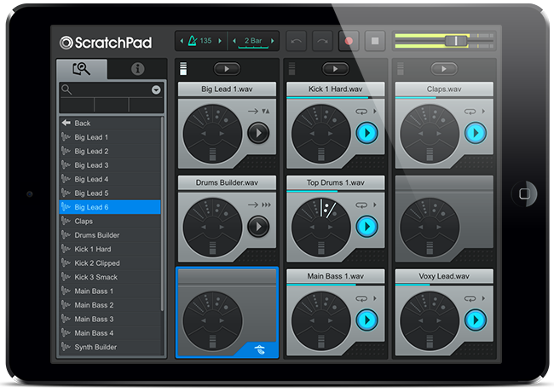This screenshot has height=392, width=554.
Task: Click first column level meter icon
Action: tap(183, 68)
